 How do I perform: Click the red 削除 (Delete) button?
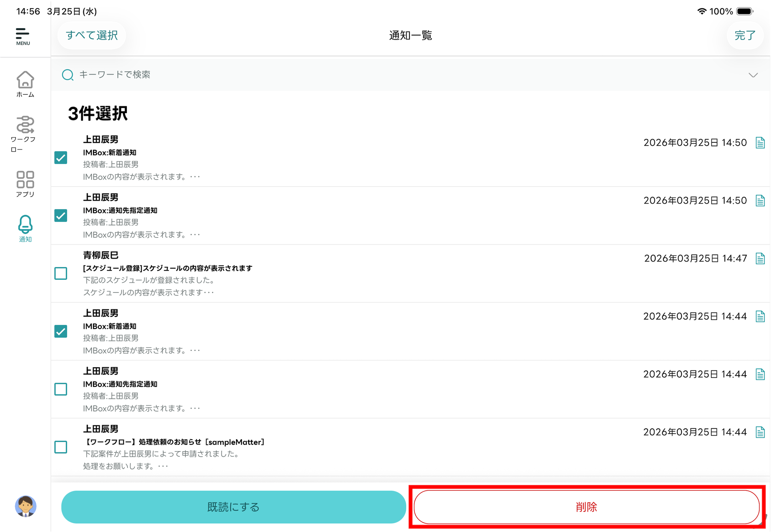tap(586, 507)
